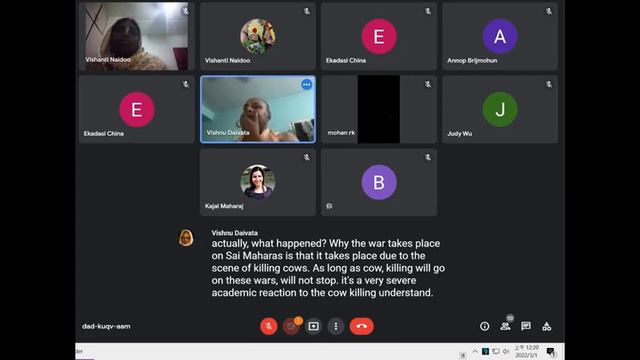Click Annop Brijmohun's purple A avatar
This screenshot has width=640, height=360.
click(500, 36)
